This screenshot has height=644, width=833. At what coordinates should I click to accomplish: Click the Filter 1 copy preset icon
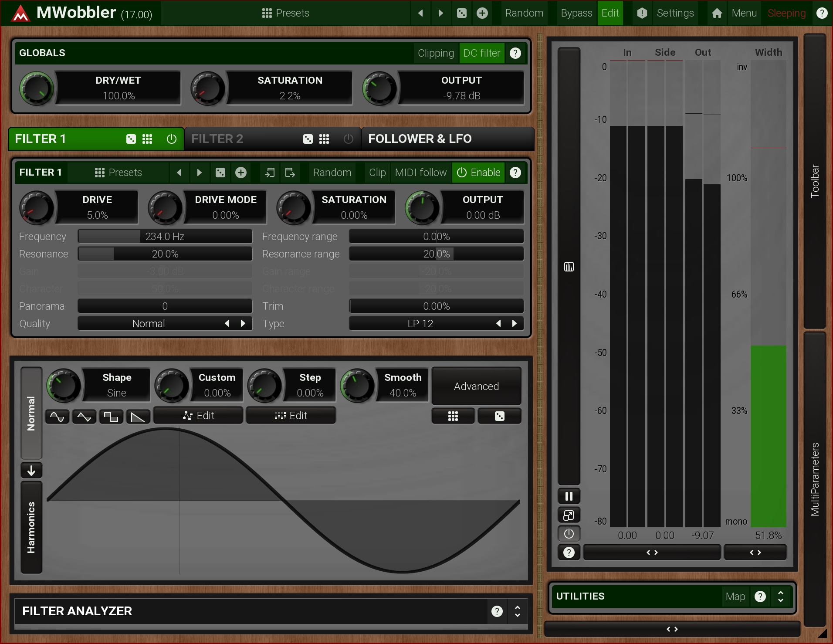(x=270, y=173)
